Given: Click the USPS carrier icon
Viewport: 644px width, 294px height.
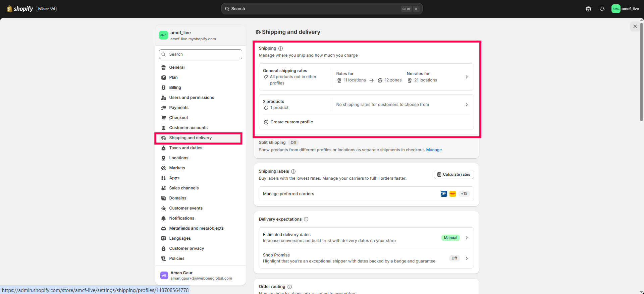Looking at the screenshot, I should pyautogui.click(x=444, y=194).
